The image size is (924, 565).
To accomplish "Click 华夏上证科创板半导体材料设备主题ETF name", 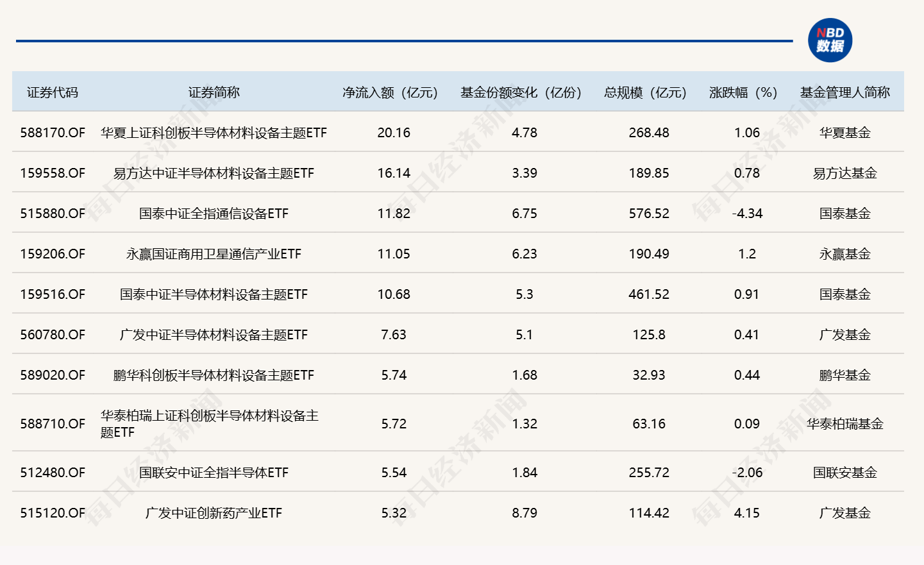I will (214, 133).
